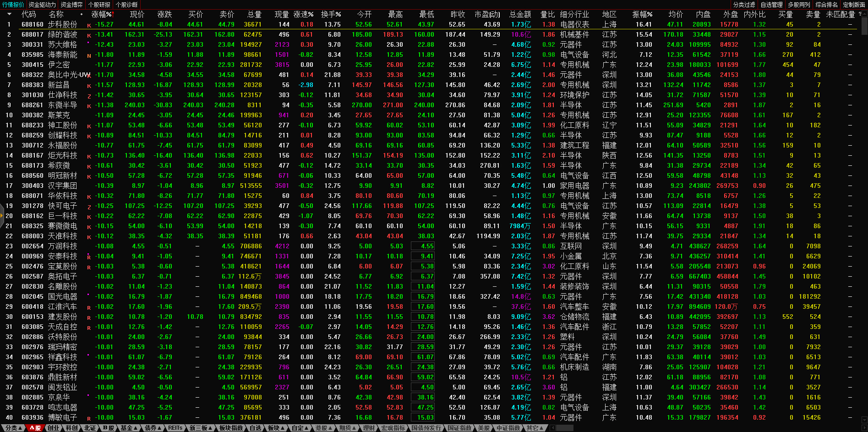Screen dimensions: 868x432
Task: Open 分类过滤 in the top right
Action: 744,5
